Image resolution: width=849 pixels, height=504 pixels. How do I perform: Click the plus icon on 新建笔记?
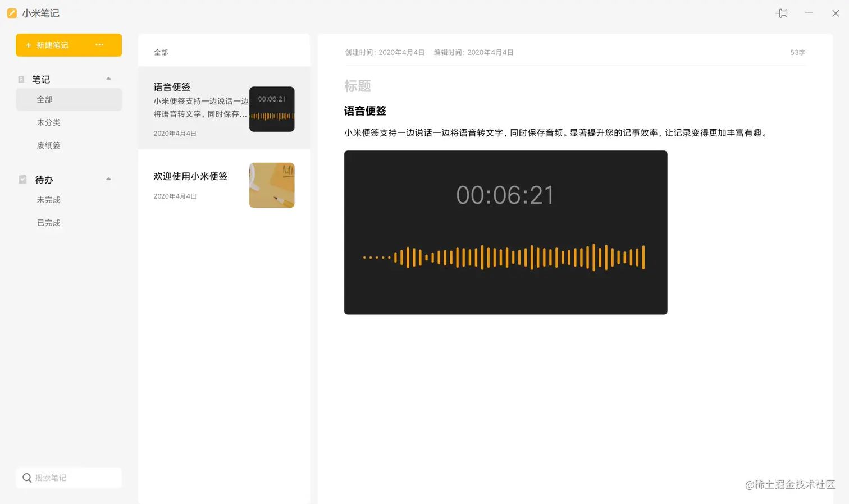29,45
